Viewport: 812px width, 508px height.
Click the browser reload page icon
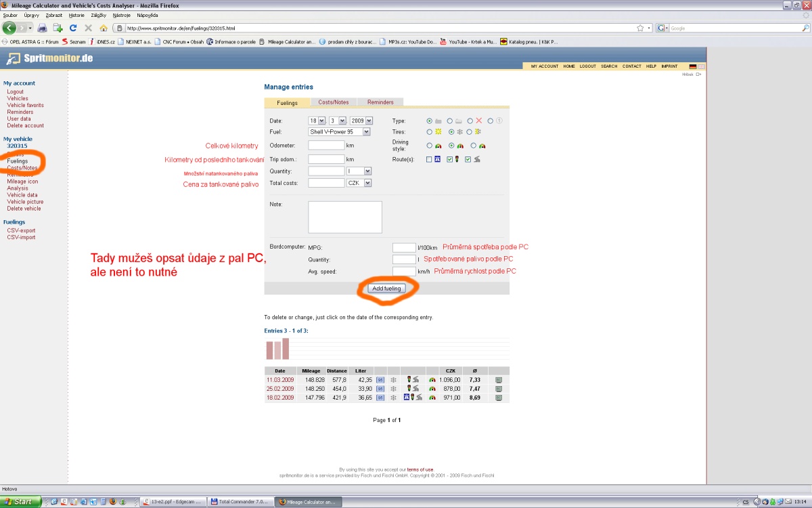(73, 28)
